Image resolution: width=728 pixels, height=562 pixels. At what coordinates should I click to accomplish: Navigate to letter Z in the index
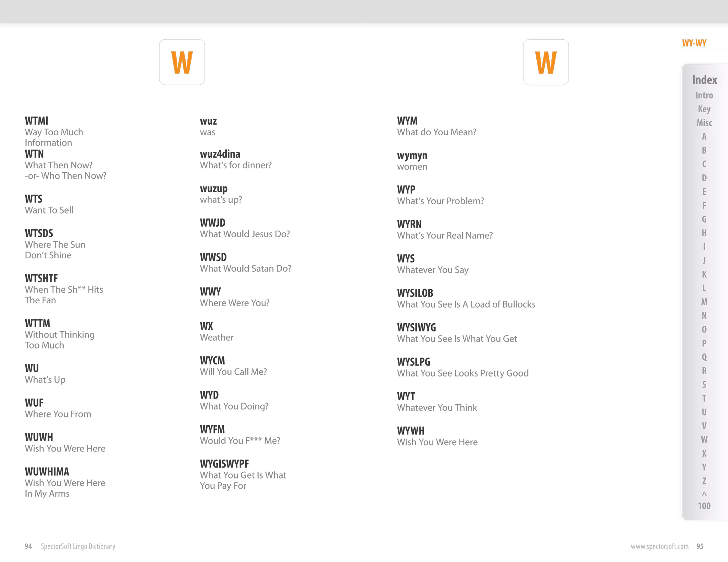(704, 481)
